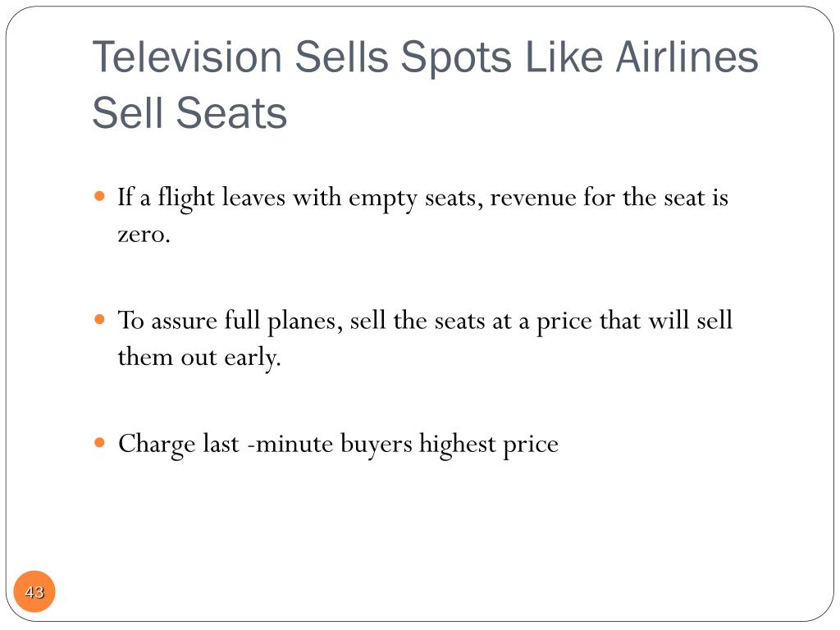This screenshot has height=630, width=840.
Task: Click the 'Sell Seats' title line
Action: coord(189,113)
